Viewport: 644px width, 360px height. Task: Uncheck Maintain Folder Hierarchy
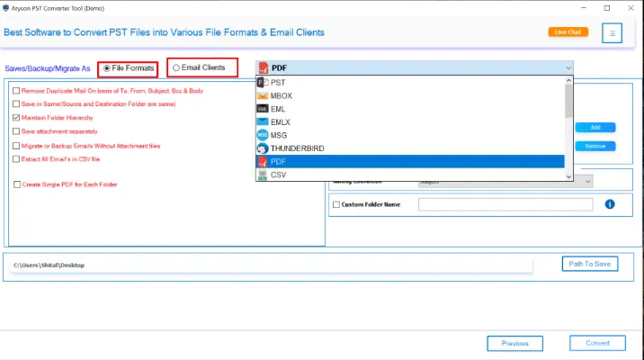[16, 118]
